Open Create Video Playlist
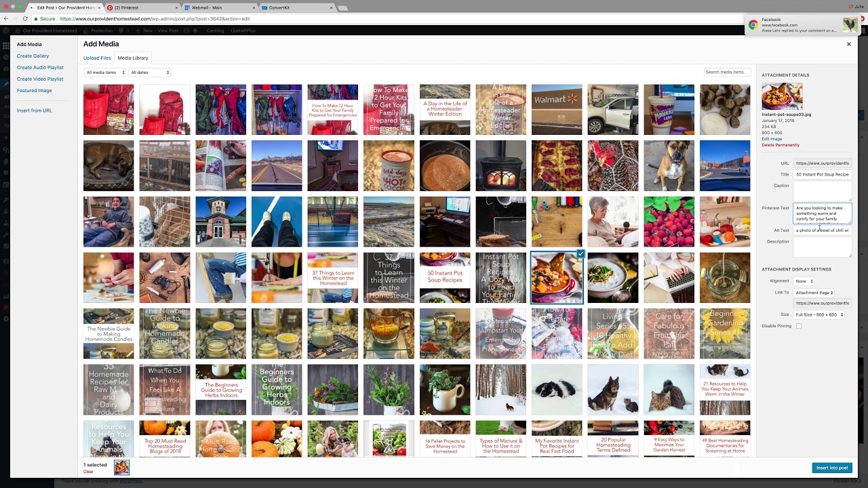 [x=40, y=79]
